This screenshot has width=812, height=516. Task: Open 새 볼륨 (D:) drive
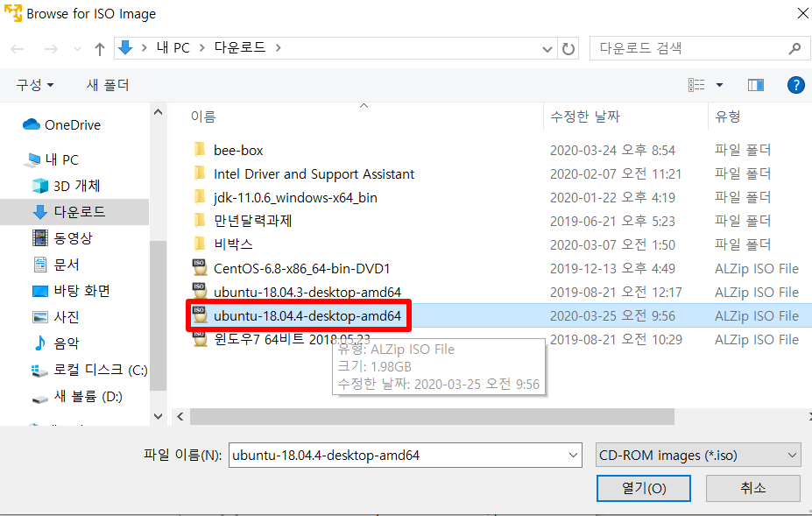[x=77, y=396]
